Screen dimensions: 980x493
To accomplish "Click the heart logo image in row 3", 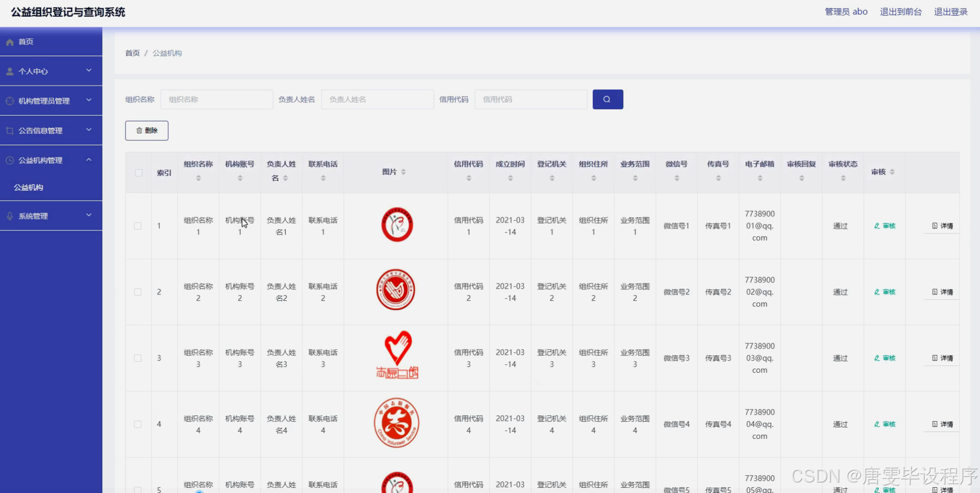I will point(397,355).
